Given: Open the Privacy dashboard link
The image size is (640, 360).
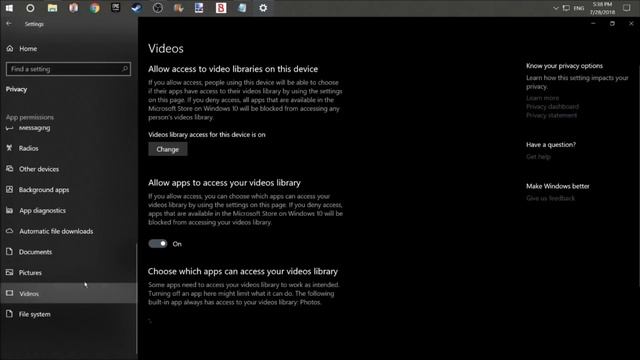Looking at the screenshot, I should (552, 107).
